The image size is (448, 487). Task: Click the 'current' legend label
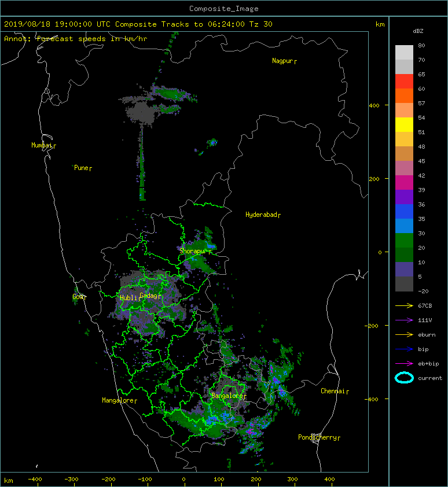click(430, 378)
